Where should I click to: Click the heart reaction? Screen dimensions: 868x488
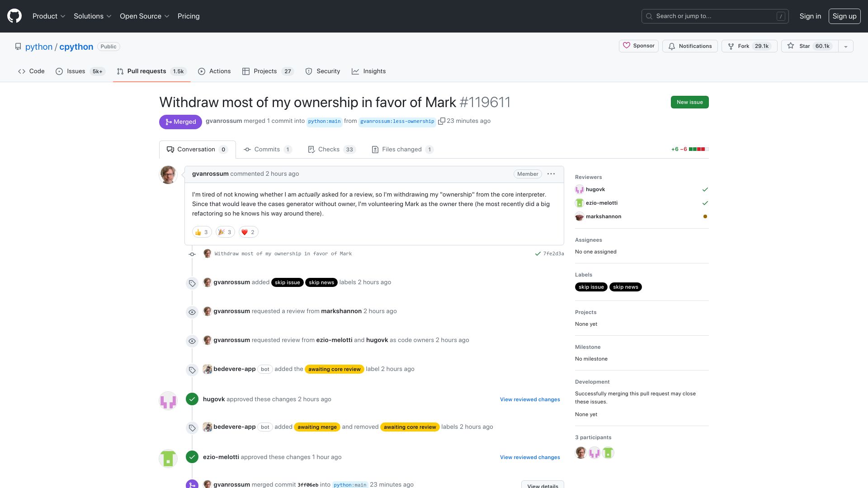pos(249,232)
